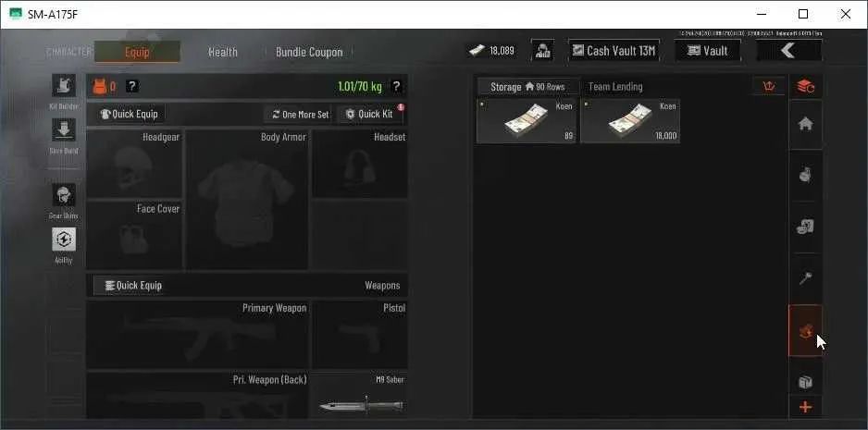
Task: Select the Koen stack of 89
Action: click(x=527, y=121)
